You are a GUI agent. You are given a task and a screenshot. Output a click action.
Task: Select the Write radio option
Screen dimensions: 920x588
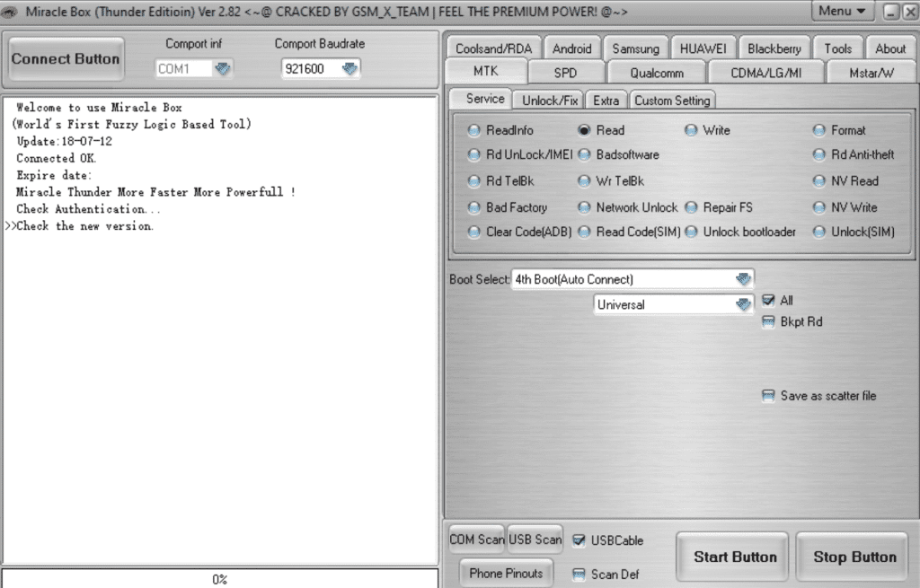691,130
